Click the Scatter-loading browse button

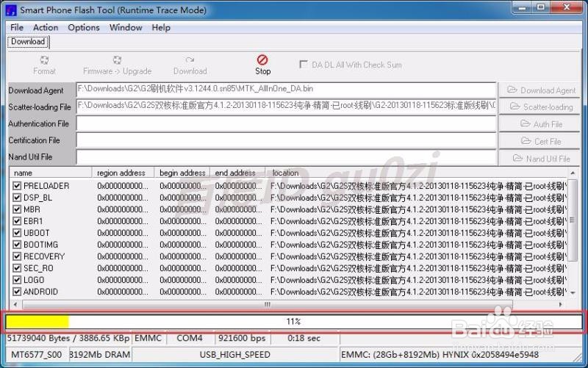(539, 107)
